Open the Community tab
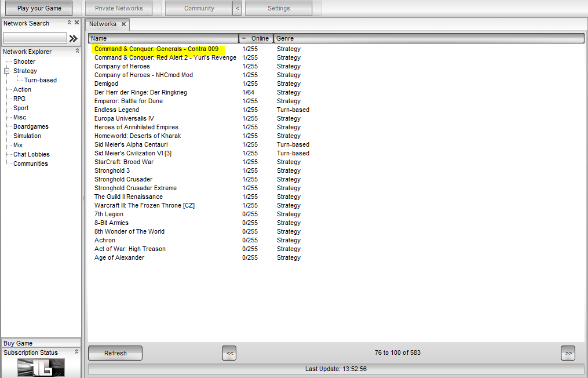The width and height of the screenshot is (588, 378). [x=199, y=8]
